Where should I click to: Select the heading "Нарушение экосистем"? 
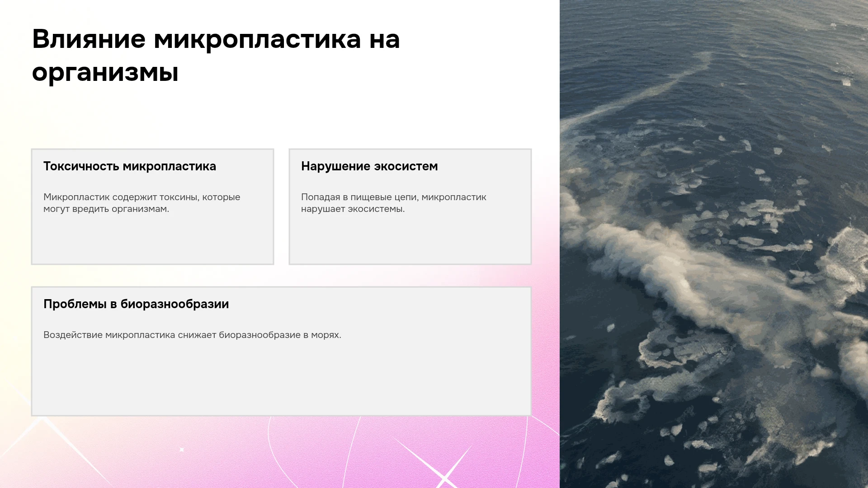(369, 166)
